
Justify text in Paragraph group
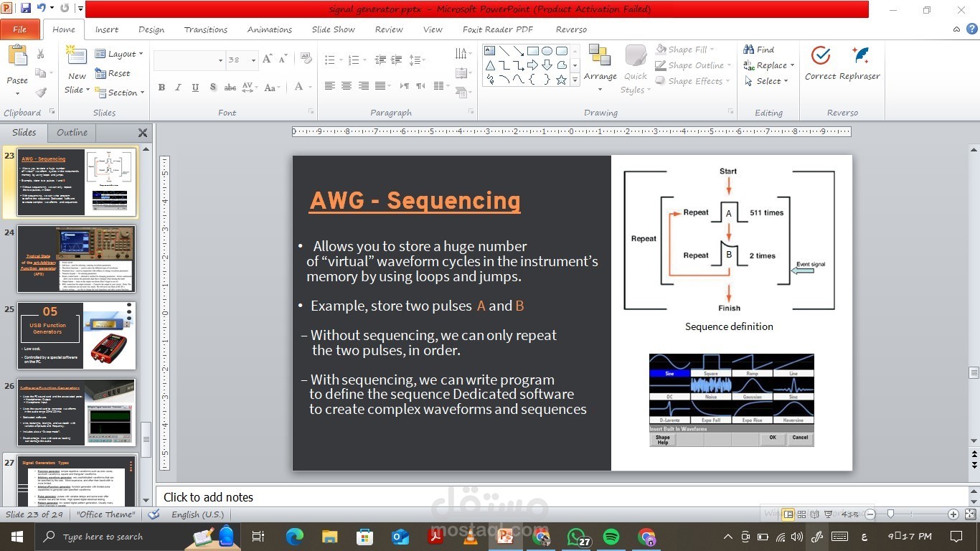pos(380,86)
